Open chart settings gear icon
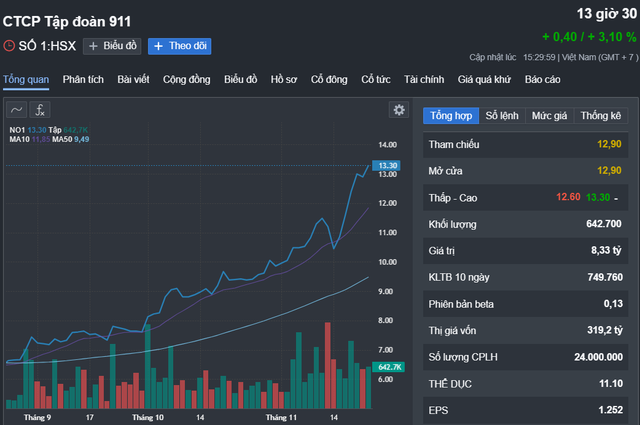Viewport: 640px width, 425px height. click(x=399, y=110)
